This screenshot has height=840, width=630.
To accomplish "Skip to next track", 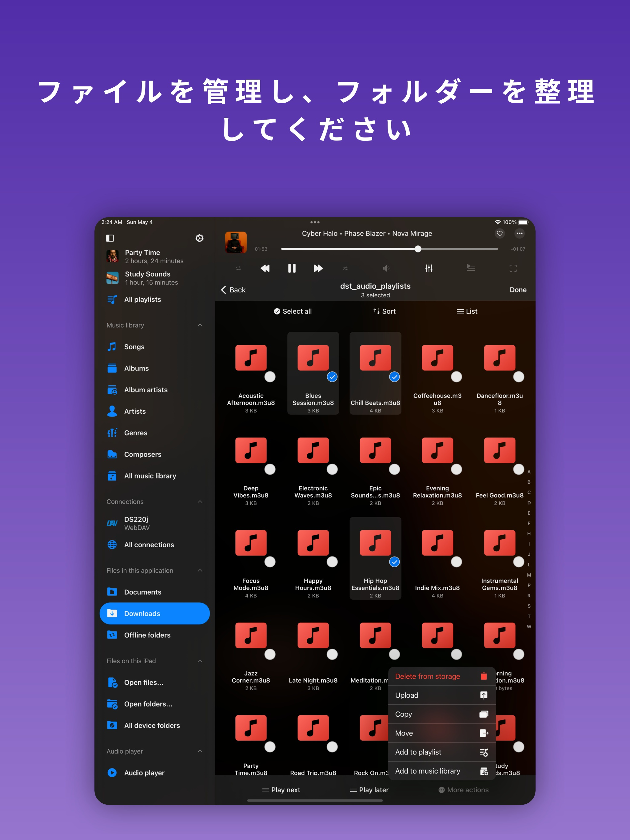I will [x=318, y=268].
